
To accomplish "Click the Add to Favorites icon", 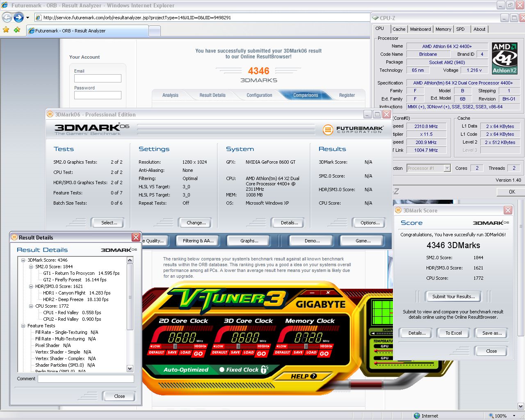I will tap(17, 30).
